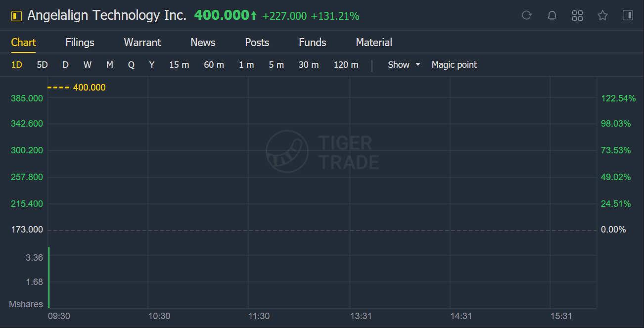644x328 pixels.
Task: Open price alert bell icon
Action: [552, 15]
